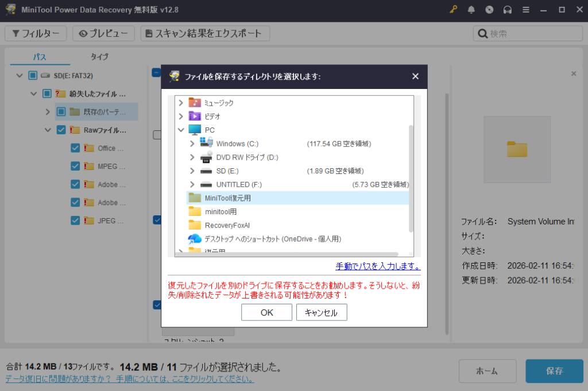The width and height of the screenshot is (588, 391).
Task: Uncheck the JPEG folder checkbox
Action: [x=75, y=220]
